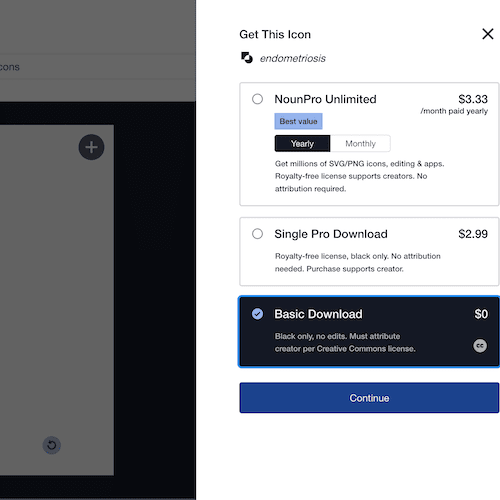Click the $2.99 Single Pro price
This screenshot has height=500, width=500.
point(473,234)
